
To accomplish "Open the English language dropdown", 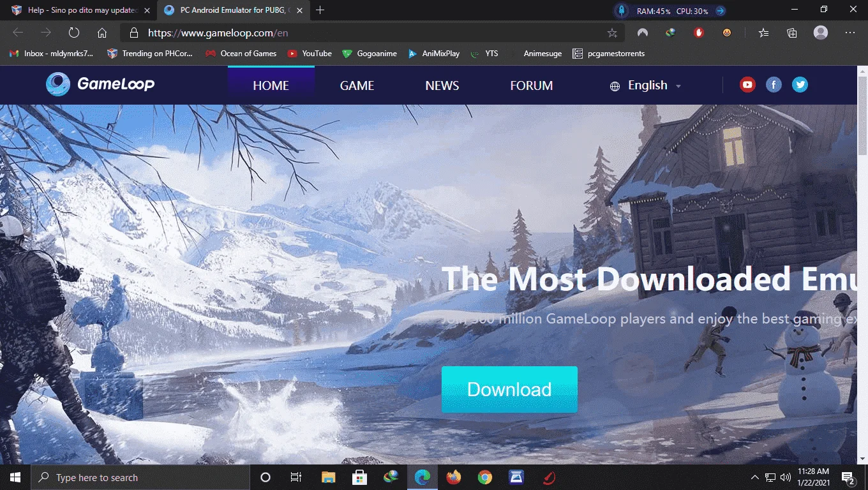I will 646,85.
